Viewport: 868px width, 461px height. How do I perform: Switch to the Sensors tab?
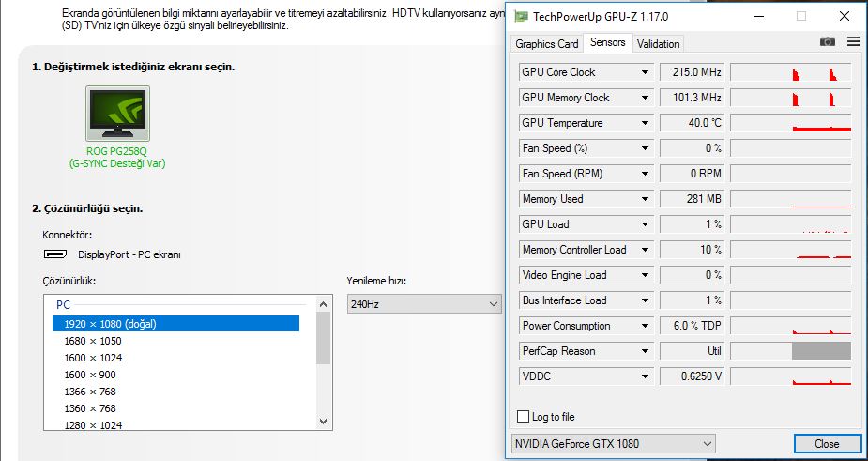tap(608, 42)
